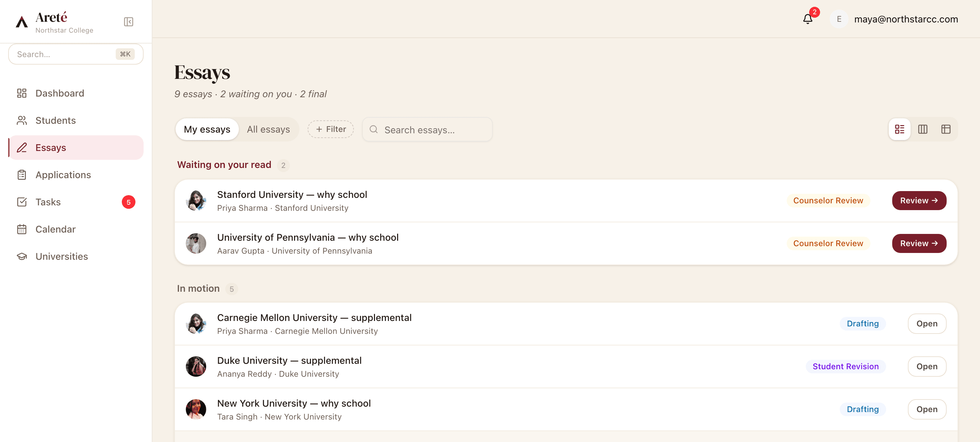This screenshot has height=442, width=980.
Task: Open the user avatar E
Action: click(x=839, y=19)
